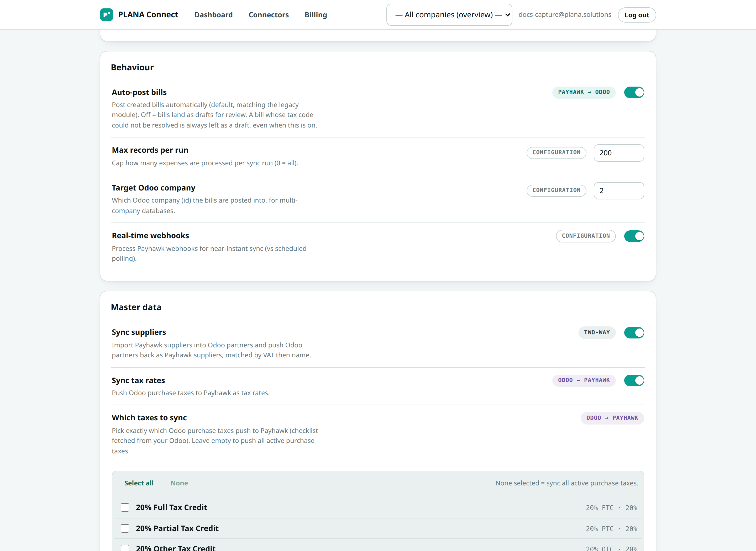Image resolution: width=756 pixels, height=551 pixels.
Task: Click the TWO-WAY badge
Action: [x=597, y=332]
